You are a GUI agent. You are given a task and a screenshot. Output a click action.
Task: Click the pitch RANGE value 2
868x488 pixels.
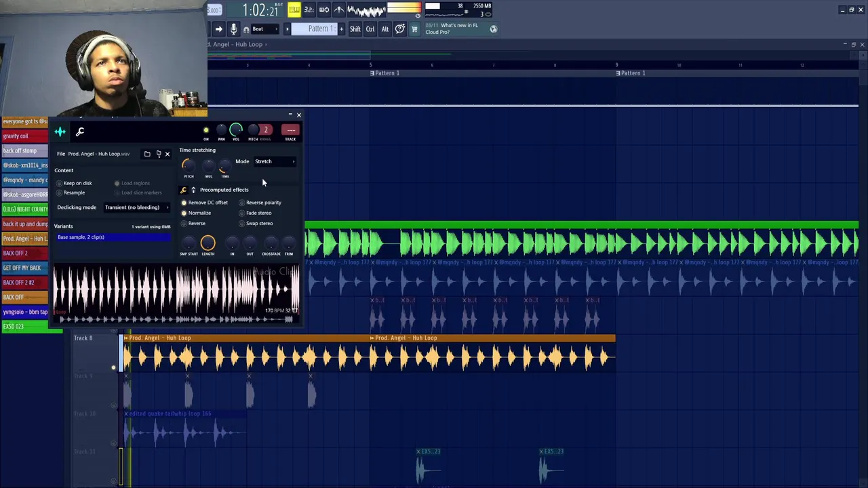(x=266, y=130)
